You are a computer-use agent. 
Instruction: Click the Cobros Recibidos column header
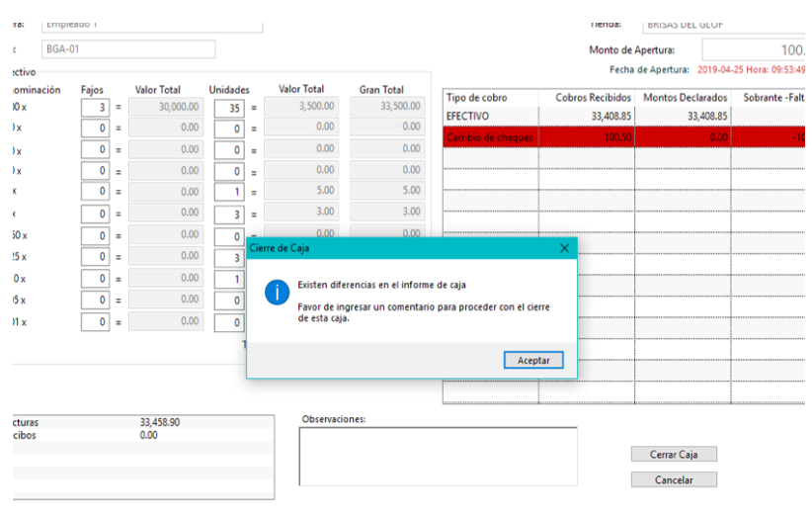(x=587, y=98)
